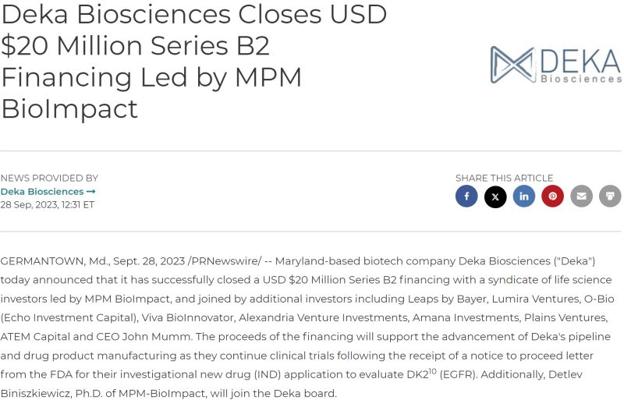
Task: Click the X (Twitter) share icon
Action: (495, 197)
